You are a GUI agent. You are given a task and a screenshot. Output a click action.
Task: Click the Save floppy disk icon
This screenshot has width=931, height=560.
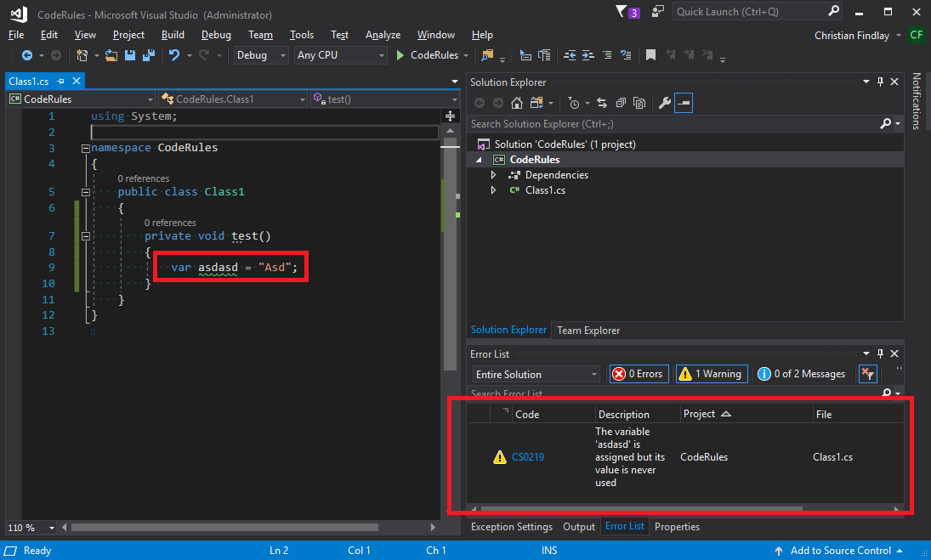pos(129,55)
